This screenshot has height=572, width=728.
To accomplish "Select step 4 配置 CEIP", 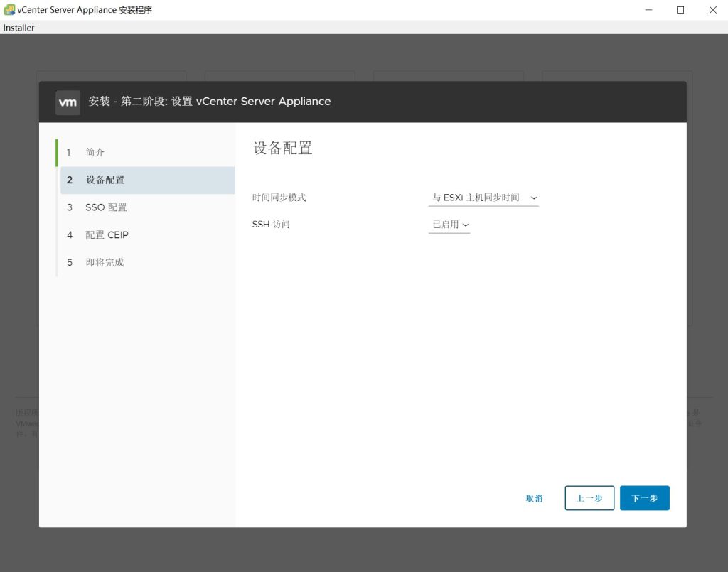I will coord(147,234).
